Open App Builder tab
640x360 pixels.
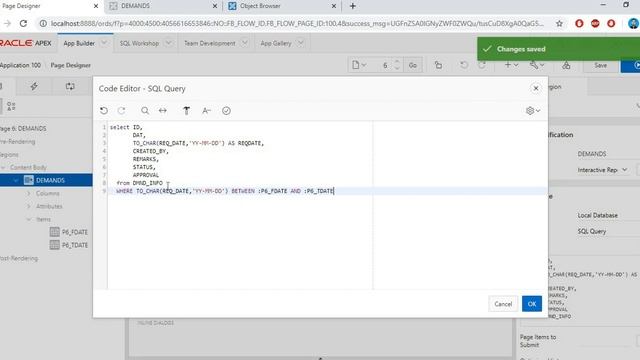pyautogui.click(x=79, y=43)
